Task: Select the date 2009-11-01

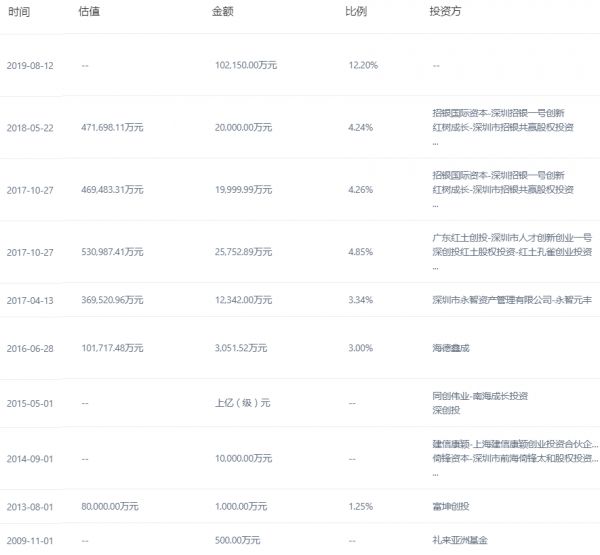Action: point(30,541)
